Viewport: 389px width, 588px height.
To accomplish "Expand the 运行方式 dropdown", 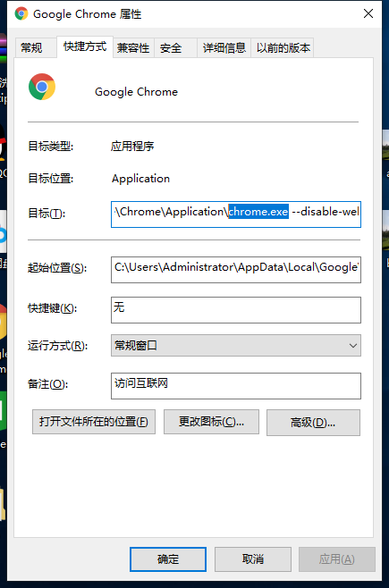I will [x=236, y=345].
